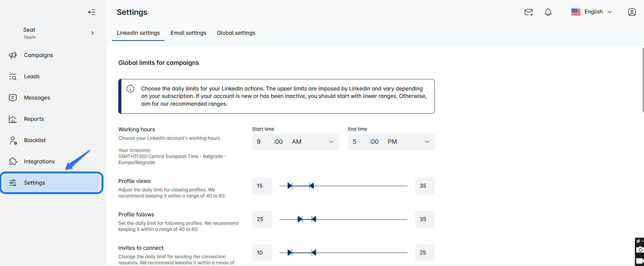Open the End time dropdown

pyautogui.click(x=391, y=142)
